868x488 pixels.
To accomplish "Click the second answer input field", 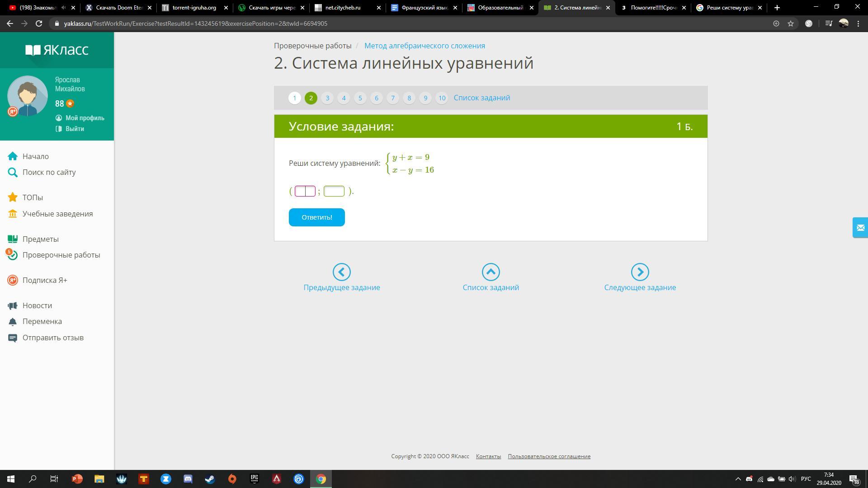I will 334,191.
